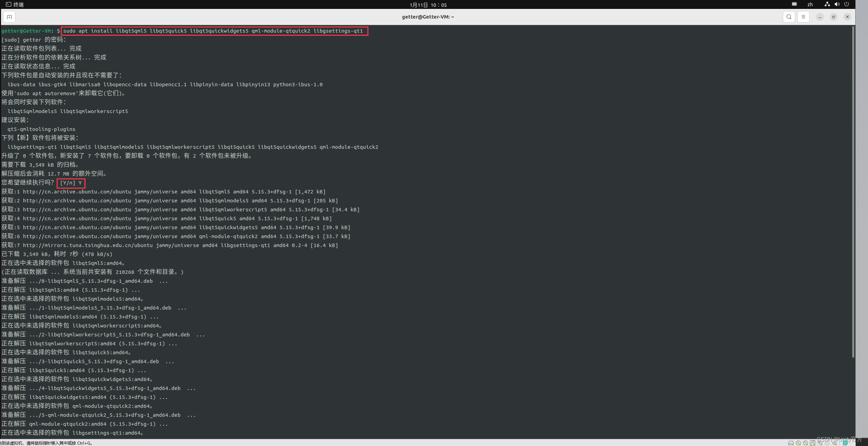Image resolution: width=868 pixels, height=446 pixels.
Task: Open the power menu icon
Action: coord(846,4)
